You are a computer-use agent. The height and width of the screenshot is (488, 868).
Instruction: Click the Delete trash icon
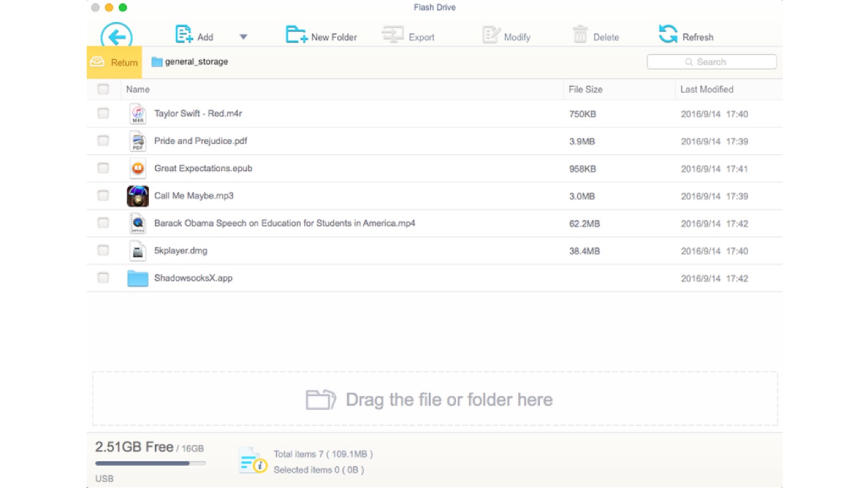pyautogui.click(x=580, y=34)
